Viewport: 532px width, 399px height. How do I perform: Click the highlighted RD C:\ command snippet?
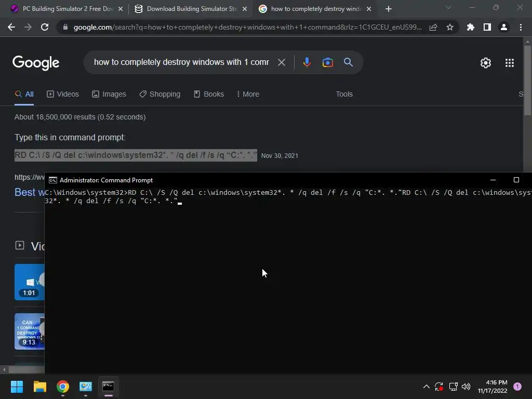[x=136, y=155]
